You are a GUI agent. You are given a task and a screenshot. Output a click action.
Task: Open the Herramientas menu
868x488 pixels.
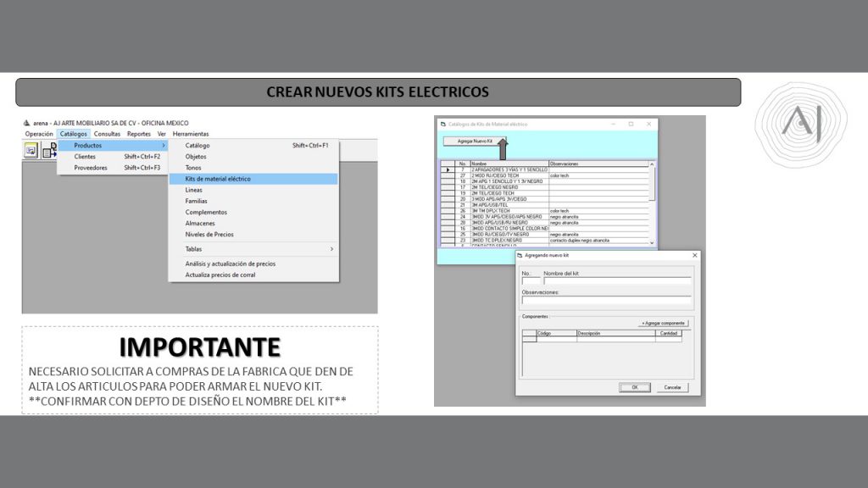(190, 134)
